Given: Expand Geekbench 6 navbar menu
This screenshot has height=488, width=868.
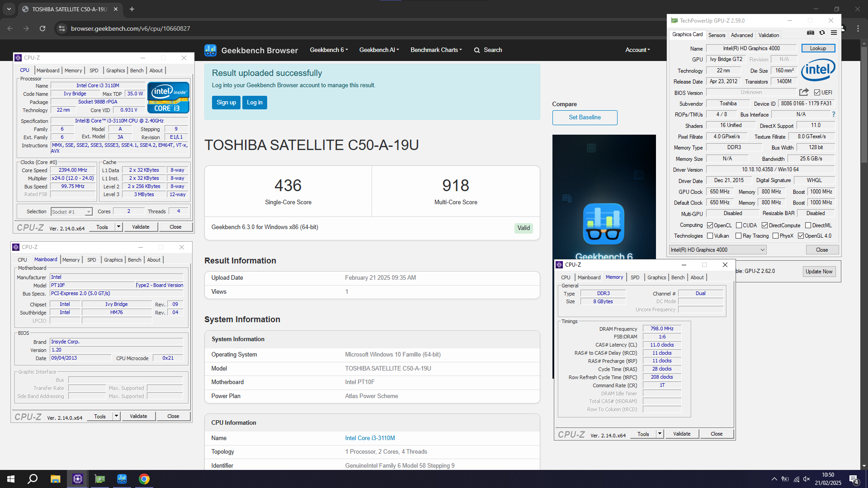Looking at the screenshot, I should (329, 50).
